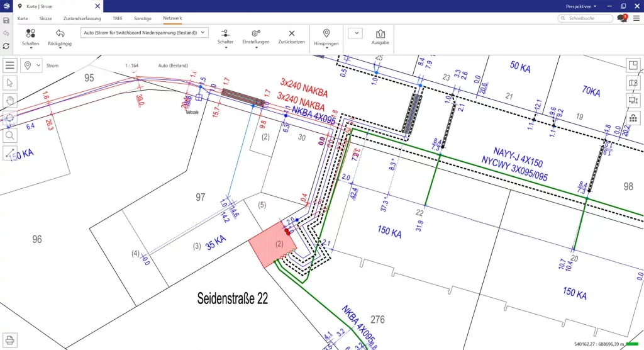644x350 pixels.
Task: Expand the Schalten dropdown menu
Action: point(30,37)
